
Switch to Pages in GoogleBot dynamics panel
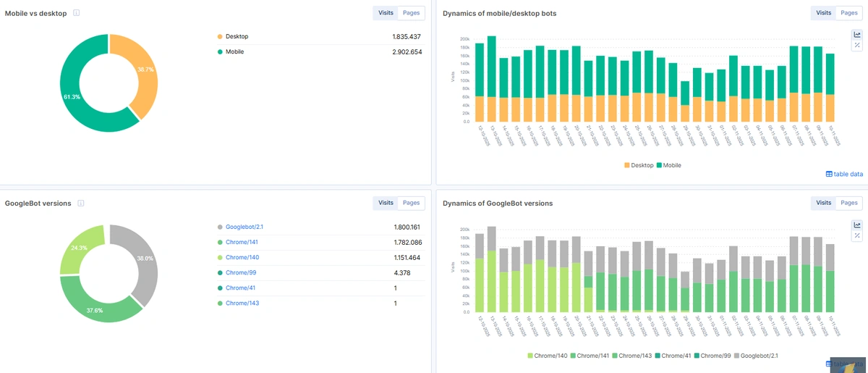pos(848,204)
